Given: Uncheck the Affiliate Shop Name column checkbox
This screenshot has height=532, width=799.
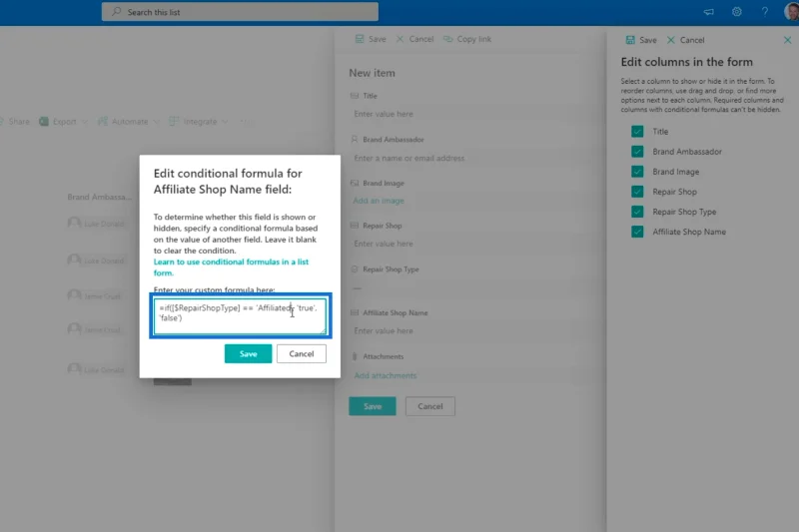Looking at the screenshot, I should [x=637, y=232].
